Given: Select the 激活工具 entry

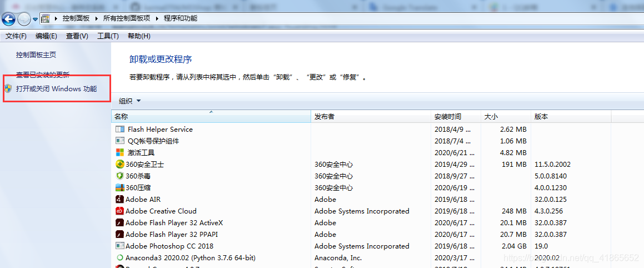Looking at the screenshot, I should coord(141,152).
